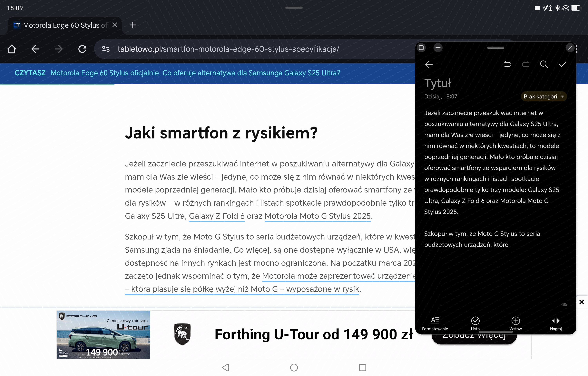Close the floating notes window
The width and height of the screenshot is (588, 376).
(x=570, y=48)
